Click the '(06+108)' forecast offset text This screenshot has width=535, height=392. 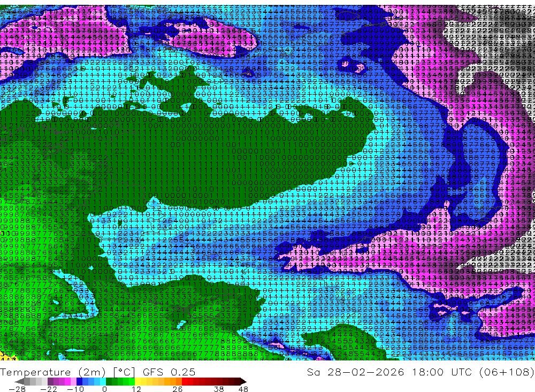pos(506,372)
